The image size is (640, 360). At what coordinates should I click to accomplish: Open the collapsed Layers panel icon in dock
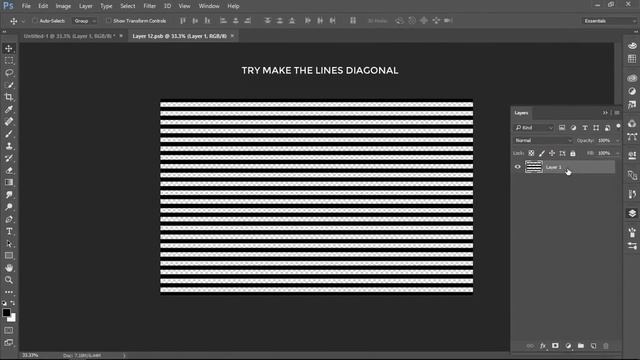(632, 213)
